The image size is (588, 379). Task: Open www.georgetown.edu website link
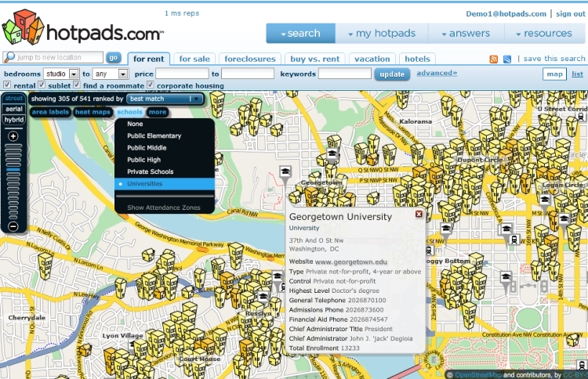351,262
